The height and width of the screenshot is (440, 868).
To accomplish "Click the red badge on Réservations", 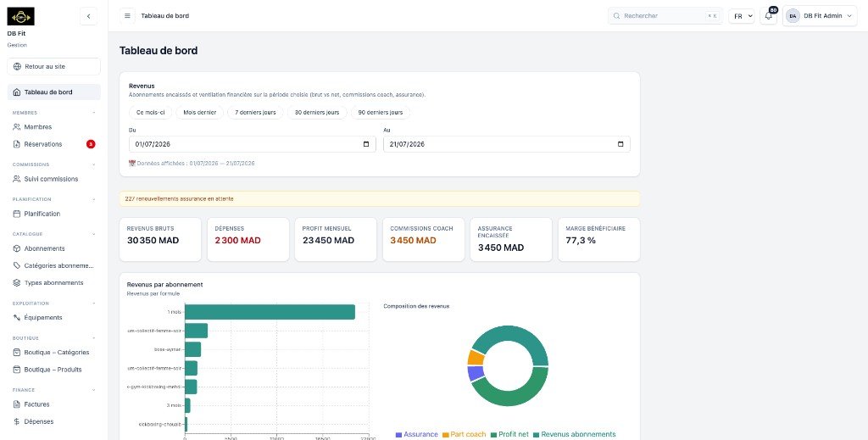I will (91, 144).
